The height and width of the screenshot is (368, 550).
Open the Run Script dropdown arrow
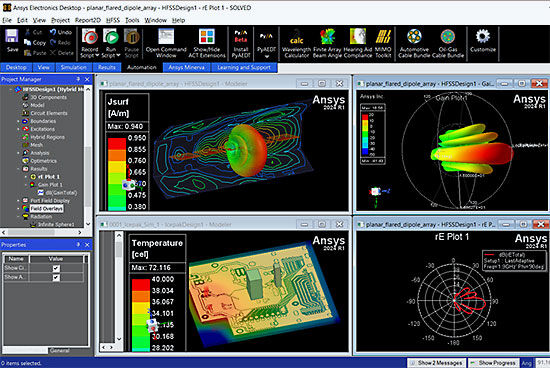(118, 55)
